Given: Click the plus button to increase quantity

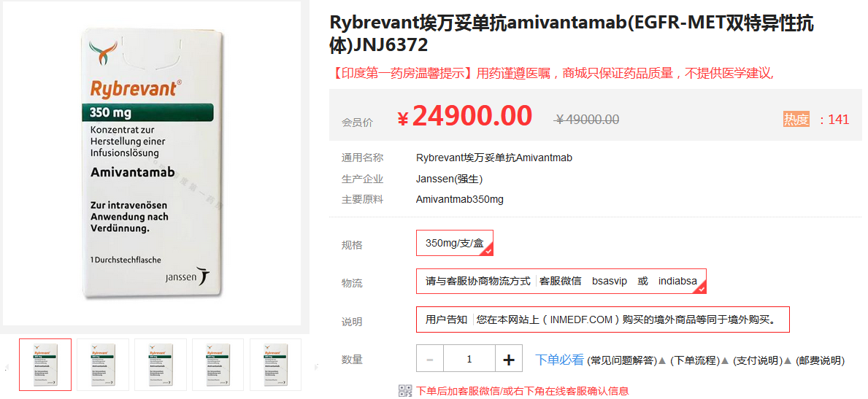Looking at the screenshot, I should (x=509, y=359).
